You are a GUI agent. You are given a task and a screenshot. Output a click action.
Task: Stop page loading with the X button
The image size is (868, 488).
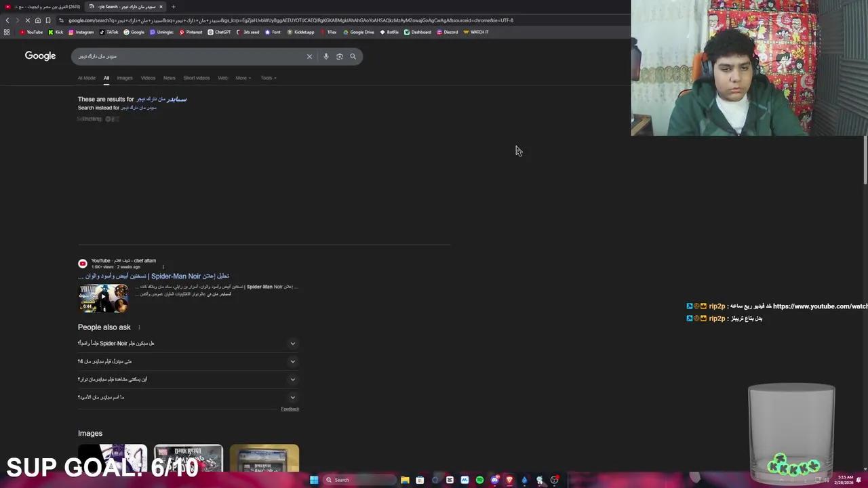[27, 20]
